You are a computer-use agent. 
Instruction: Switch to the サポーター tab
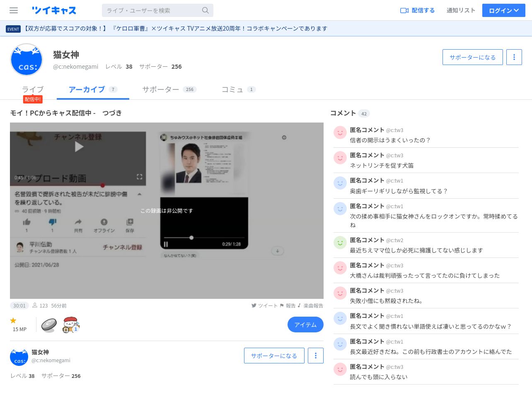[169, 89]
